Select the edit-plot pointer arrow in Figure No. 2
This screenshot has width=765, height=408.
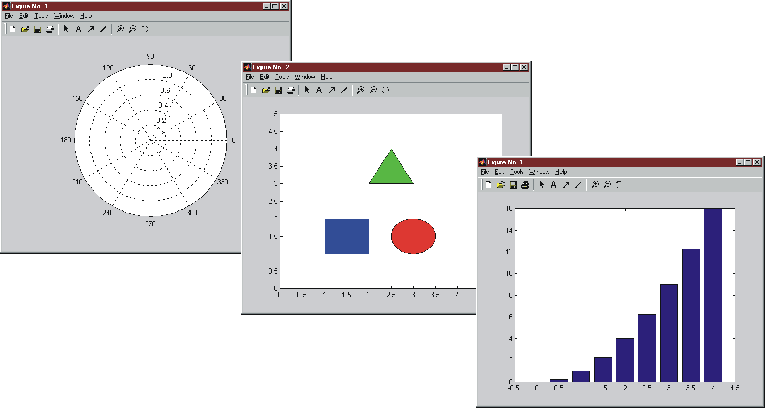306,90
